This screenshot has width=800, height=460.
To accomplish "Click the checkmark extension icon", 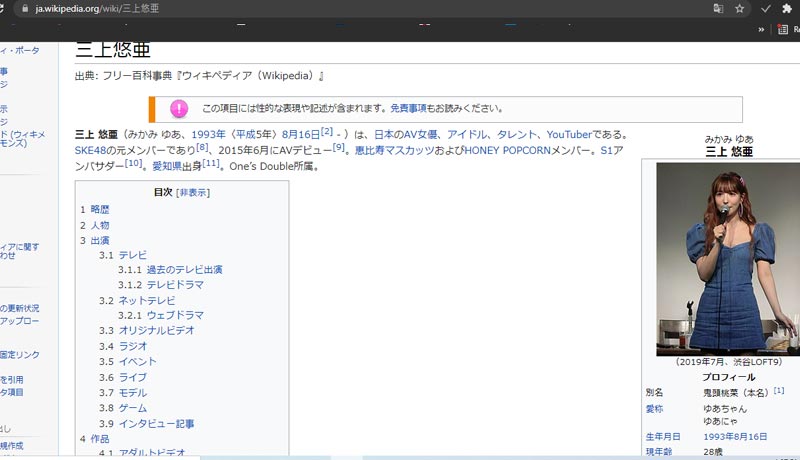I will (x=765, y=9).
